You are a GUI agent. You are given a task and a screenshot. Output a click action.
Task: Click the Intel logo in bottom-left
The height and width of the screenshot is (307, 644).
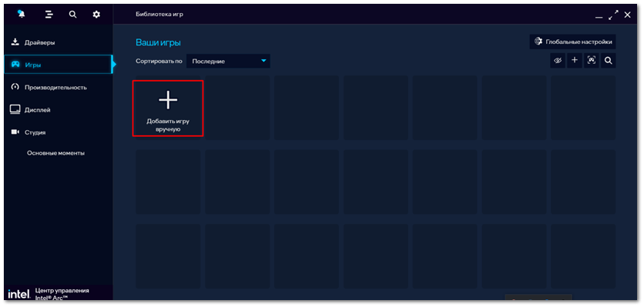pos(19,294)
